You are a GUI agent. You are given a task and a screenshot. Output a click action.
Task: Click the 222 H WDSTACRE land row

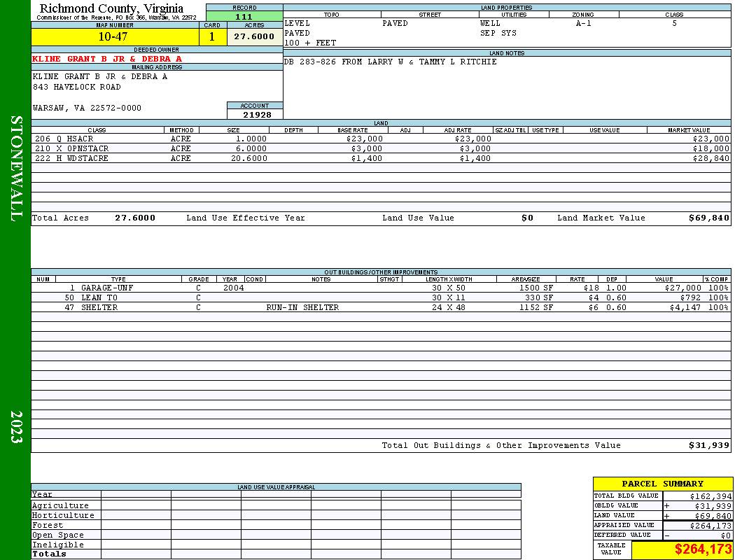tap(381, 158)
